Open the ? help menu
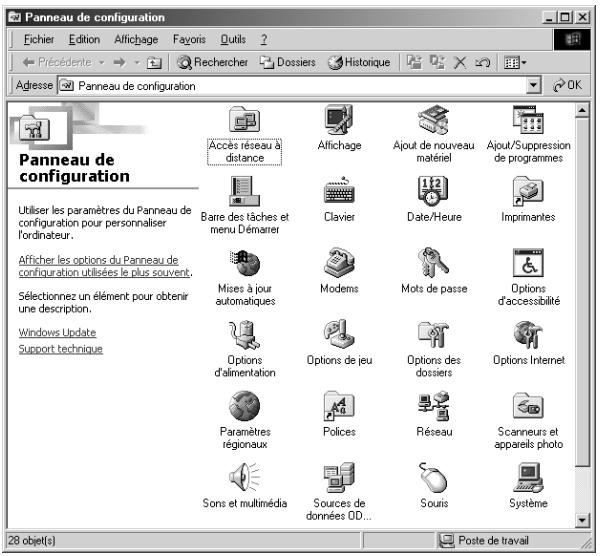Viewport: 601px width, 556px height. click(x=264, y=39)
